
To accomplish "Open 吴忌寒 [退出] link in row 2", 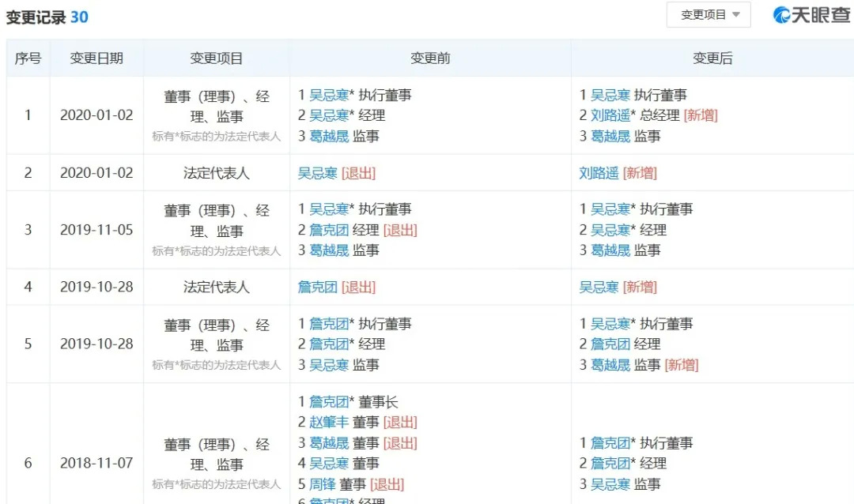I will pos(318,173).
